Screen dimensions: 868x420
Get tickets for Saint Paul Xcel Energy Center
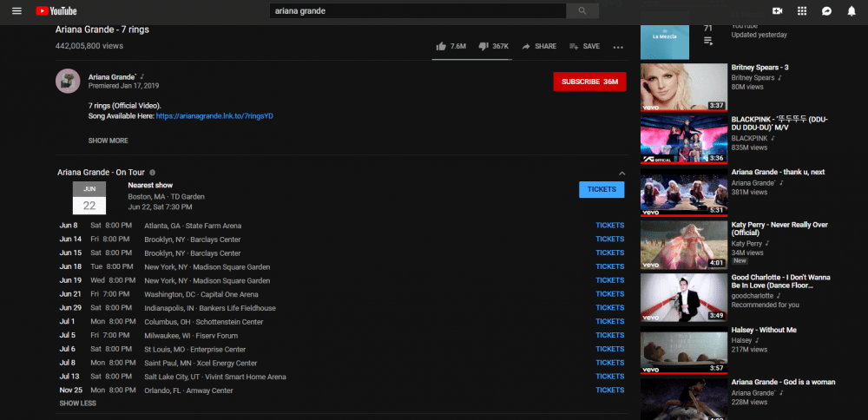pos(609,363)
